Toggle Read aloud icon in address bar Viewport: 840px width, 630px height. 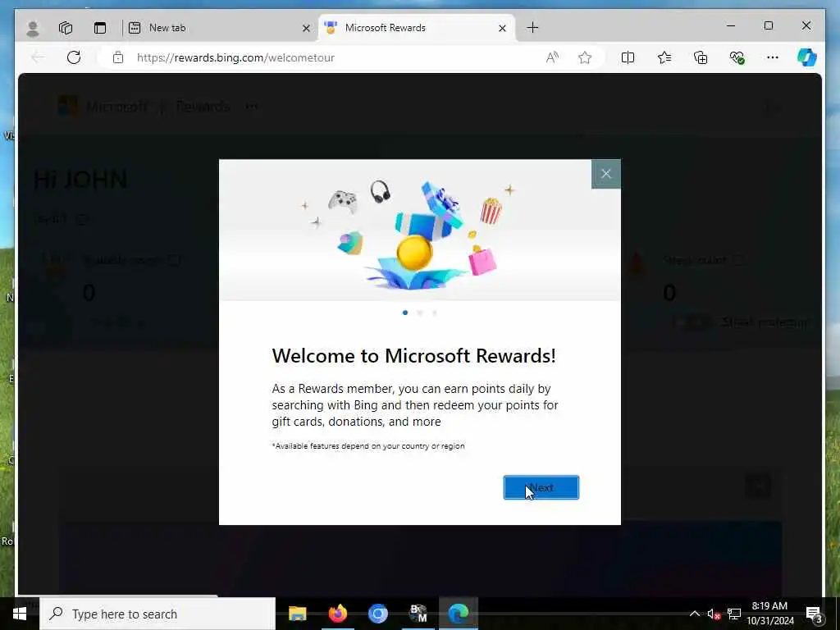click(x=552, y=57)
